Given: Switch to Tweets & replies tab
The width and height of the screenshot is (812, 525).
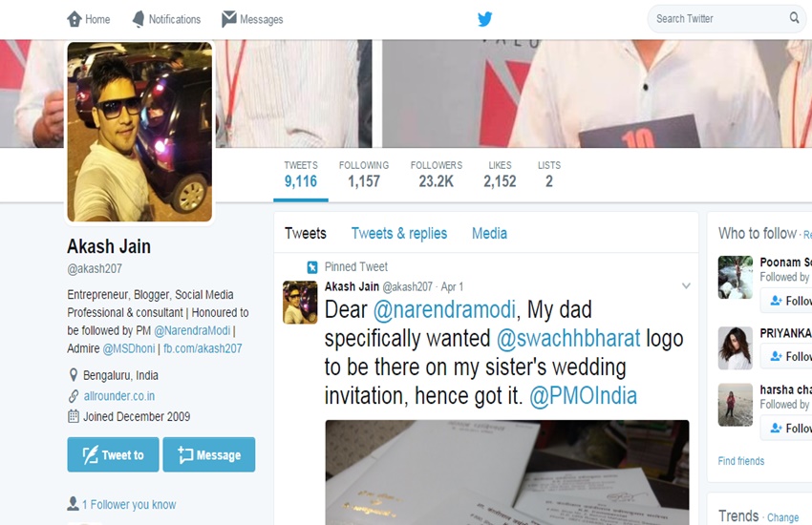Looking at the screenshot, I should [398, 233].
